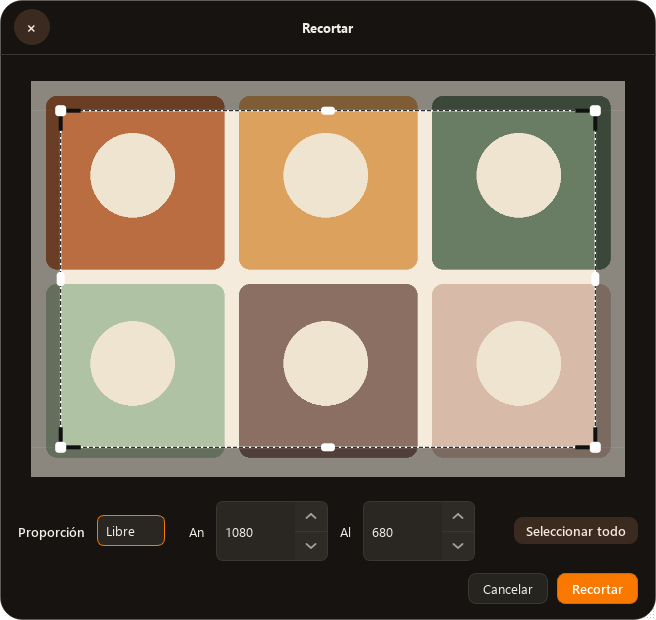Click the top-left crop corner handle
656x620 pixels.
(61, 111)
